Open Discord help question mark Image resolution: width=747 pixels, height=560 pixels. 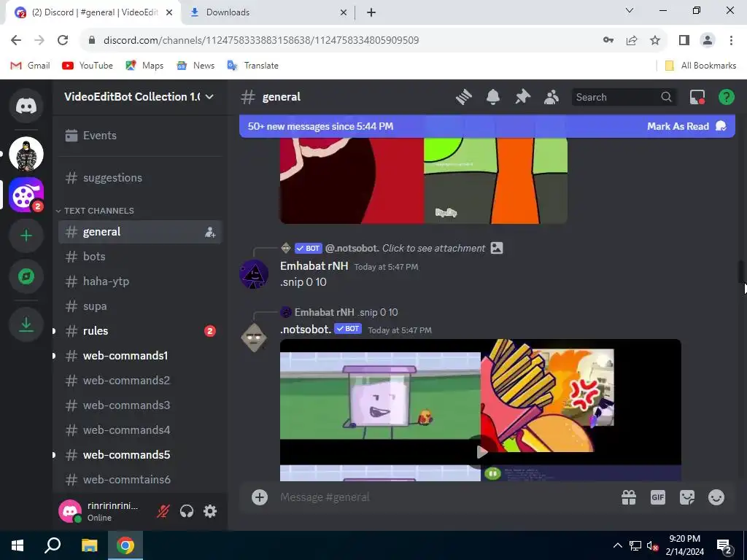coord(726,97)
